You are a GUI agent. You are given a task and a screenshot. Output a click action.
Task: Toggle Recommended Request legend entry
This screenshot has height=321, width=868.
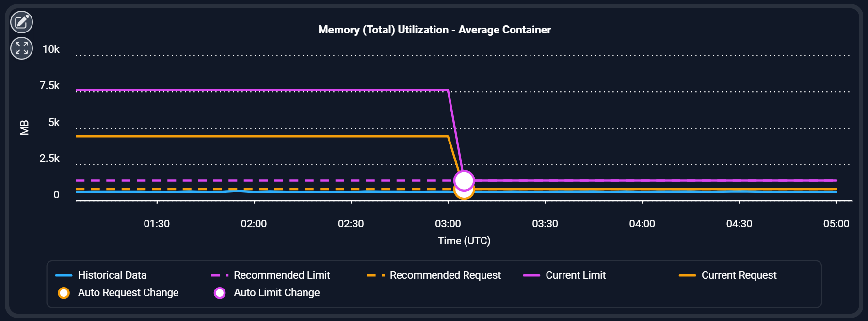click(445, 275)
